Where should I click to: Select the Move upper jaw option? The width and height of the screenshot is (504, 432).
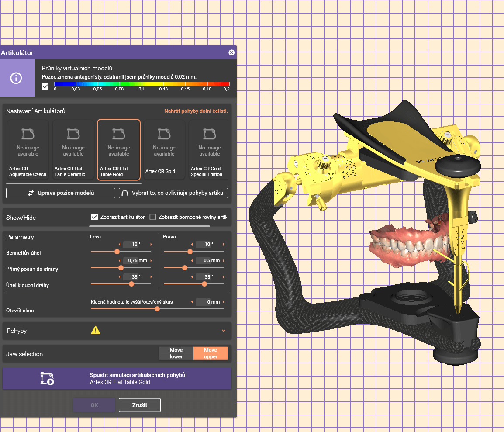[211, 353]
